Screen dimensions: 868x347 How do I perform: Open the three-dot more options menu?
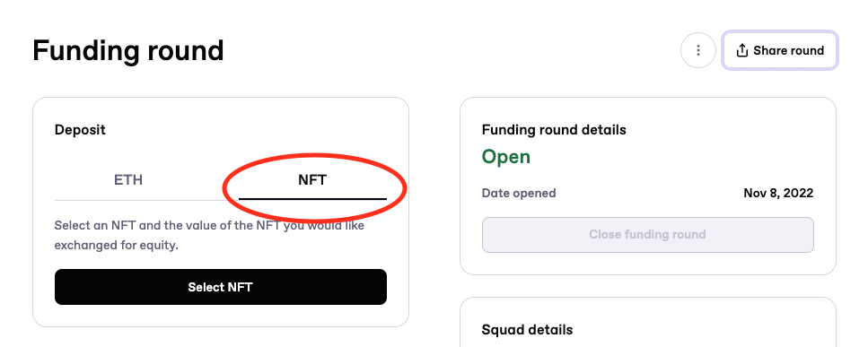click(x=698, y=50)
